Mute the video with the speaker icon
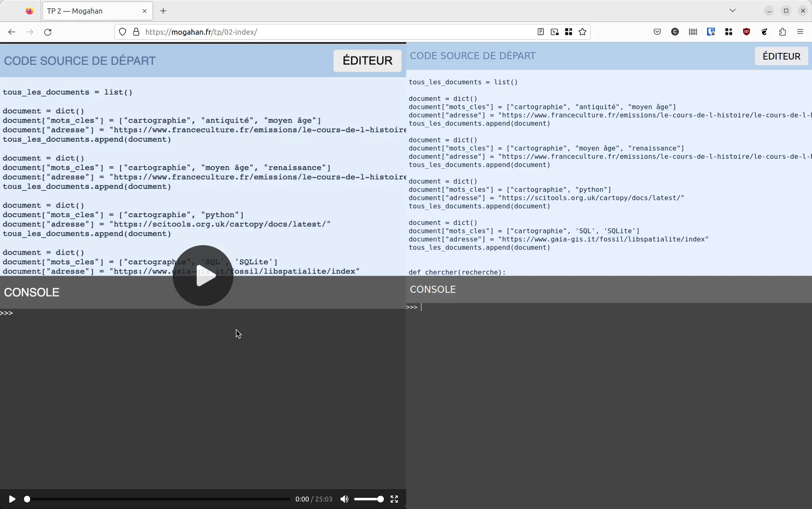Screen dimensions: 812x509 (x=344, y=499)
